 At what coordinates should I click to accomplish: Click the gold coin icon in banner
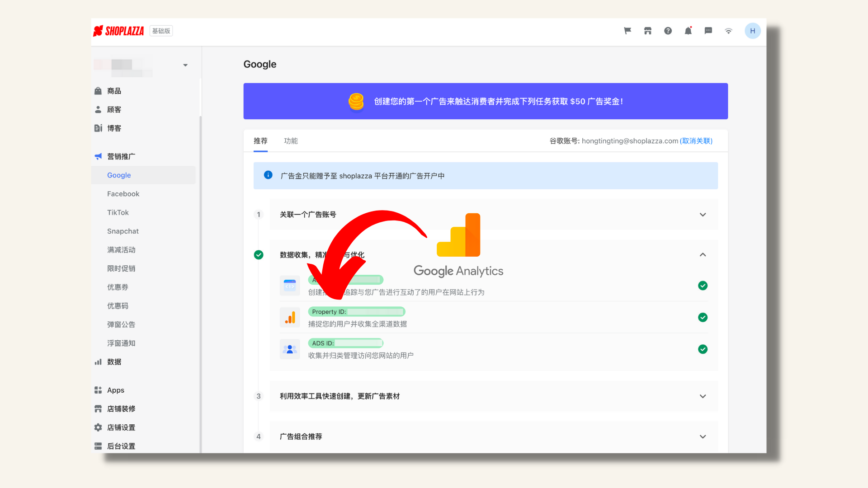click(x=356, y=101)
